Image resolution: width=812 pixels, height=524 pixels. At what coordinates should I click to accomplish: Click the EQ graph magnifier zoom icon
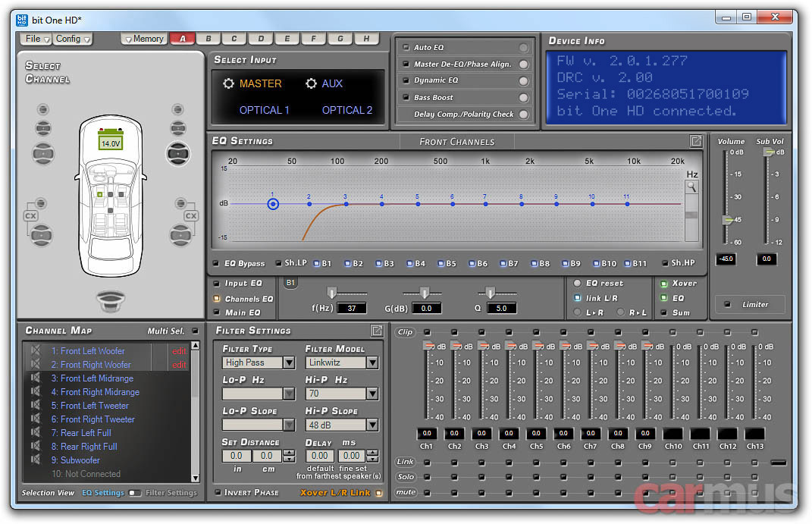691,187
